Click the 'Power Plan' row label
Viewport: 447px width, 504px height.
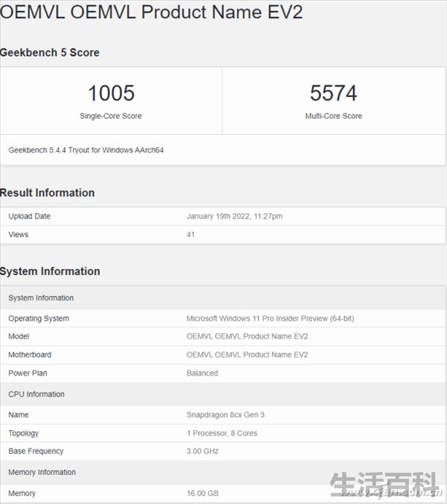click(x=28, y=374)
